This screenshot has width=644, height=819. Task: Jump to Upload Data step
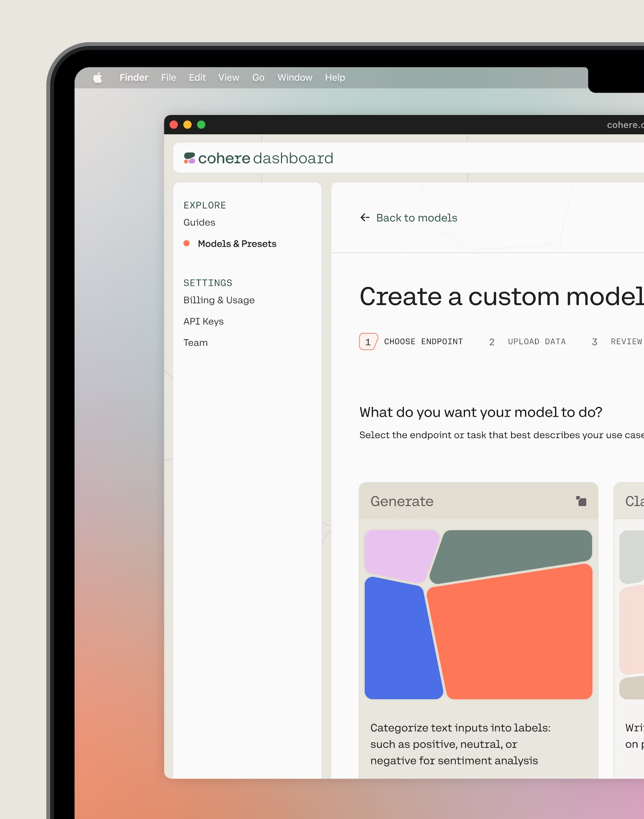point(536,342)
